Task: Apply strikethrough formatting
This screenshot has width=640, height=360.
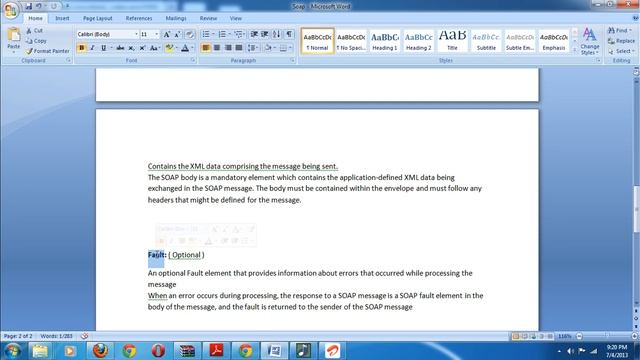Action: (120, 48)
